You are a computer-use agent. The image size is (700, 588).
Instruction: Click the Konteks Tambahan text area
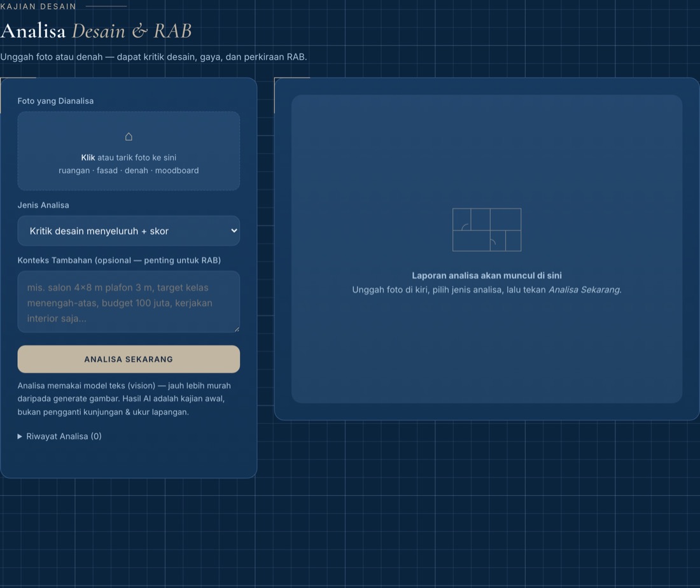129,302
